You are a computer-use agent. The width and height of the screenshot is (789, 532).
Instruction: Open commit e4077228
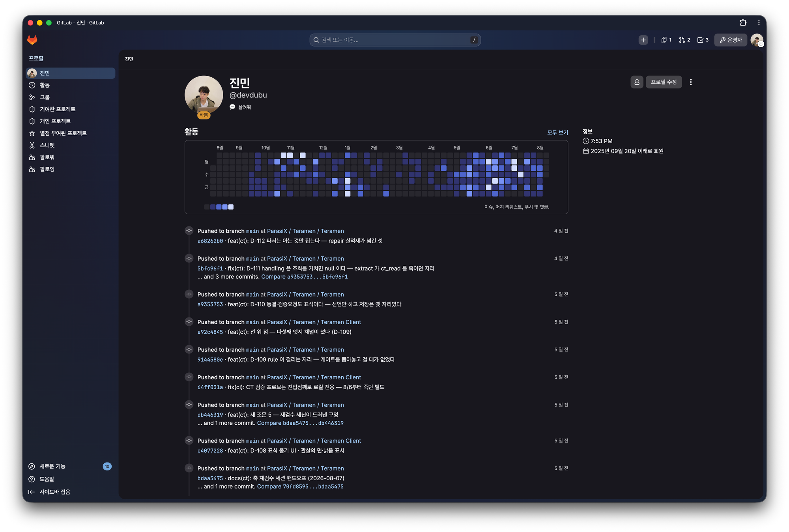210,451
